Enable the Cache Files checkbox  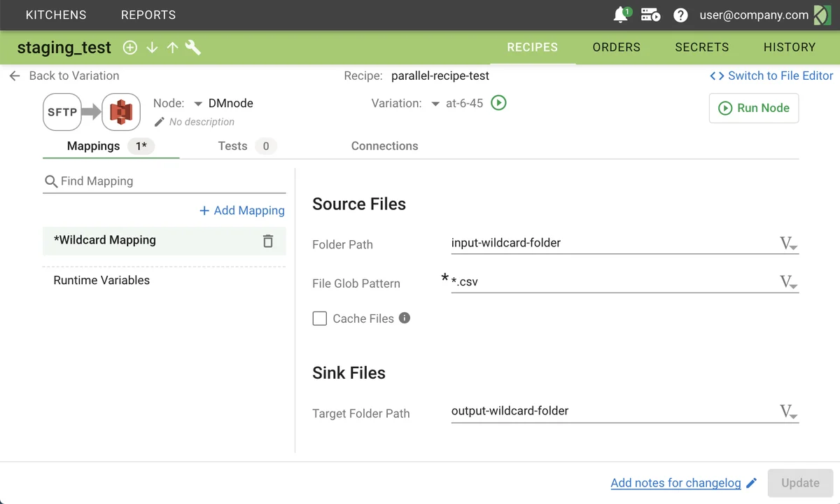[x=320, y=318]
